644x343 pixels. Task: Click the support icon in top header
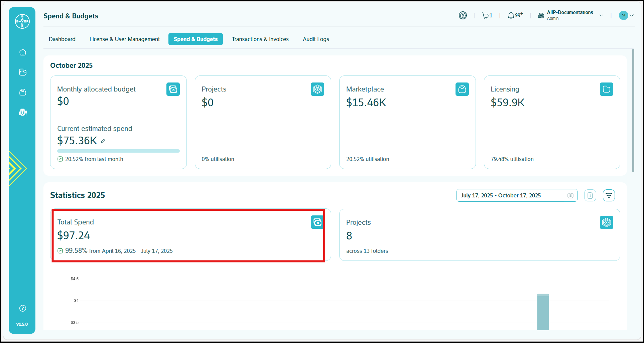pyautogui.click(x=463, y=15)
